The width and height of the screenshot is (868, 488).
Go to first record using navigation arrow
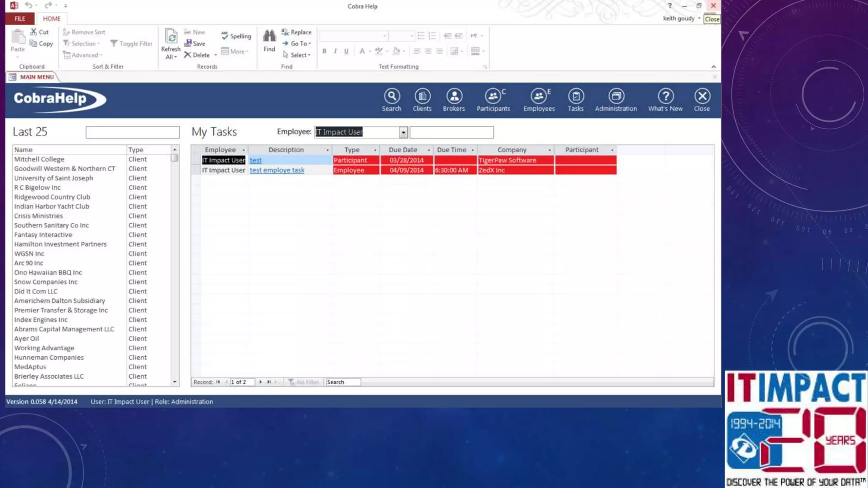pos(218,382)
